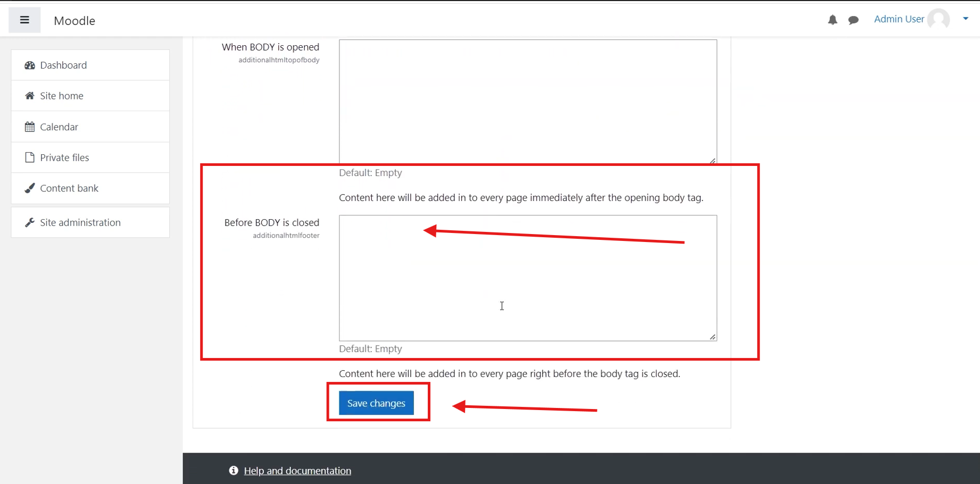This screenshot has height=484, width=980.
Task: Click the Content bank paintbrush icon
Action: pos(30,188)
